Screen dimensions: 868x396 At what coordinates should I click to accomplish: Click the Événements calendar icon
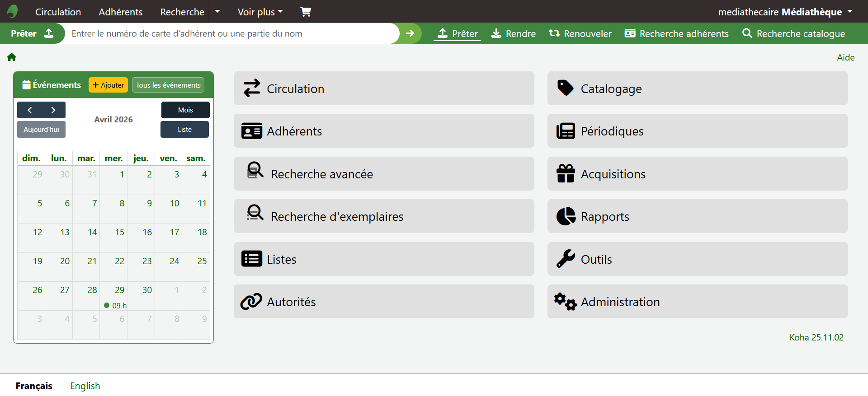[26, 85]
